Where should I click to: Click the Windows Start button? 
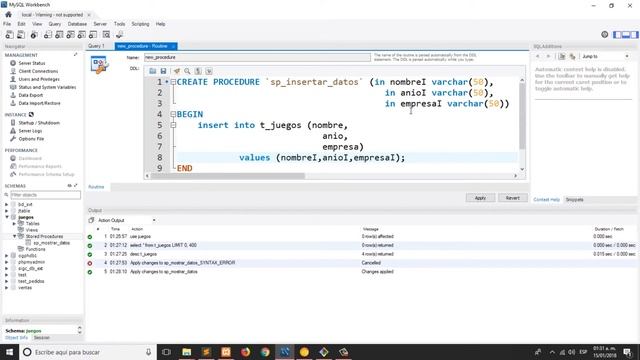click(9, 352)
